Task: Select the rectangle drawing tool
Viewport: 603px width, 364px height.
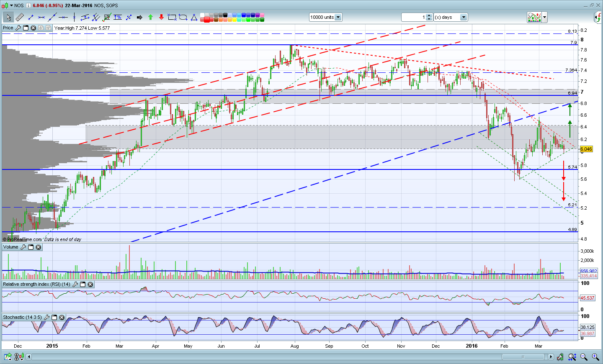Action: click(172, 17)
